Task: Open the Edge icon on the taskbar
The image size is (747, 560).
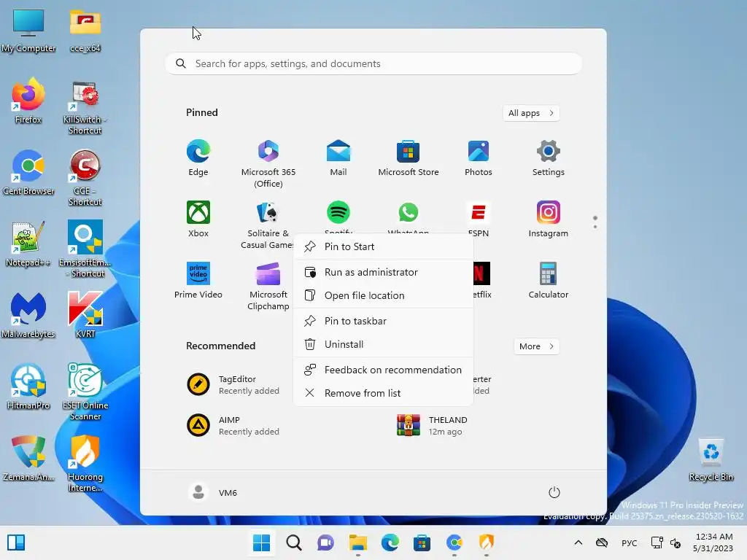Action: 390,542
